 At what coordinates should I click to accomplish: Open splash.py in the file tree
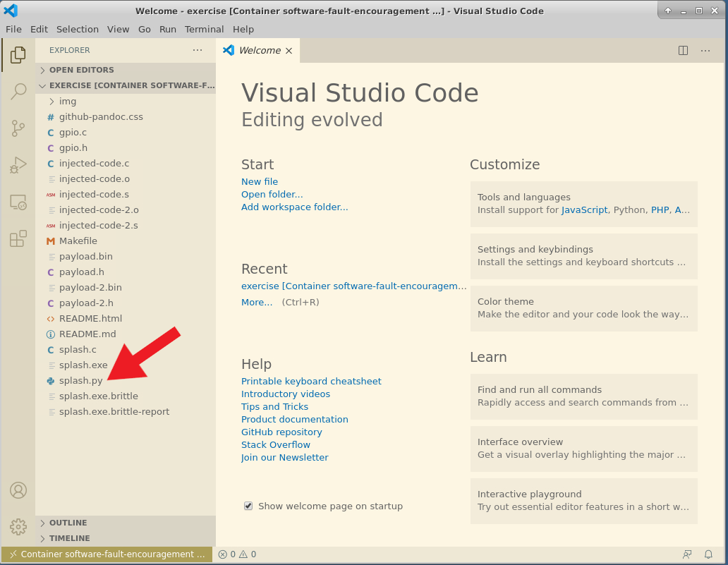[x=126, y=381]
